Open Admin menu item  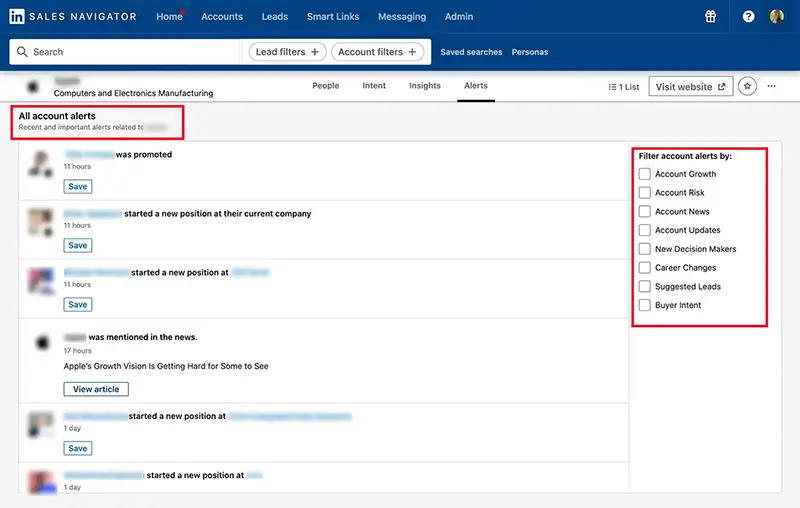459,16
